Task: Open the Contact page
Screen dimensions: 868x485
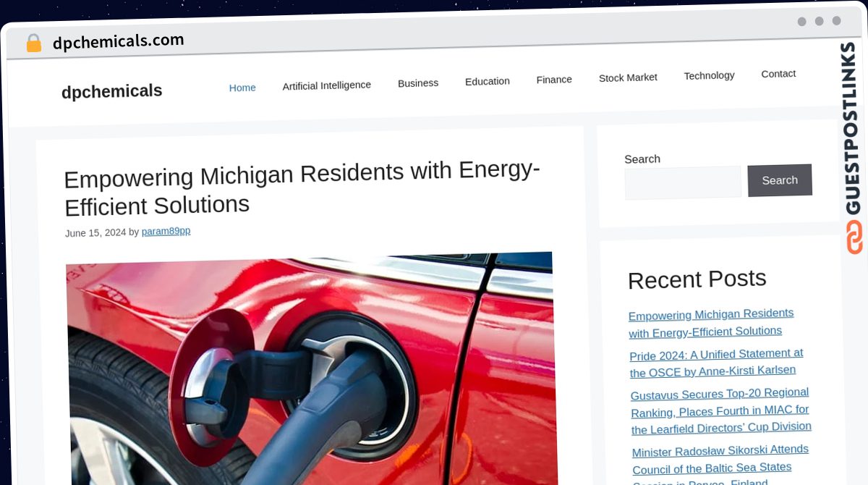Action: [x=778, y=74]
